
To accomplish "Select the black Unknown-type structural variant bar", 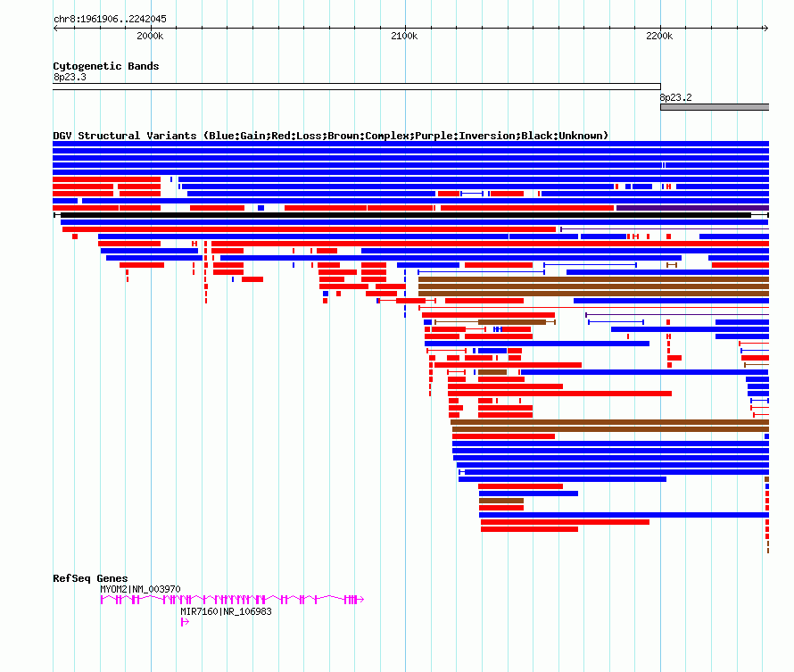I will [x=410, y=215].
